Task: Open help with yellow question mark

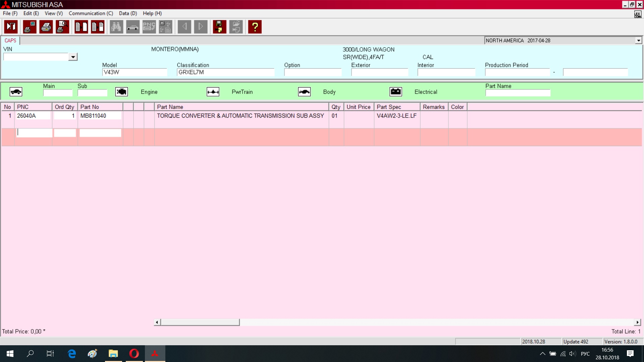Action: [255, 27]
